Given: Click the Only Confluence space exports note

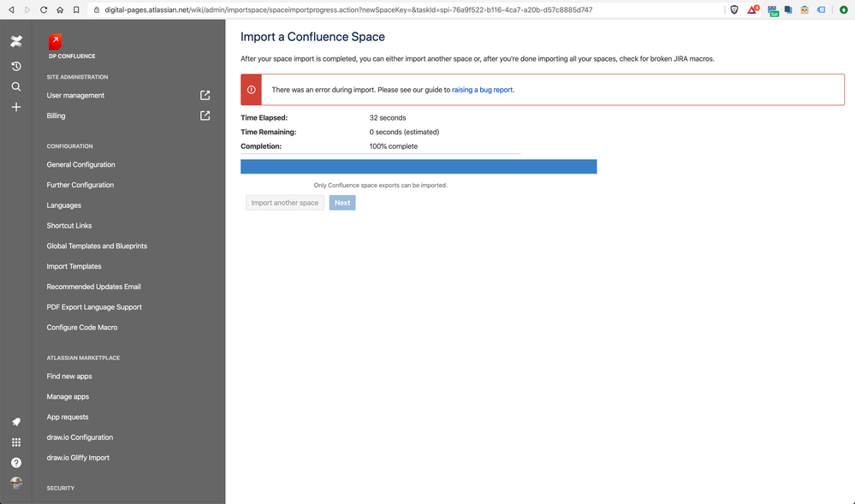Looking at the screenshot, I should pyautogui.click(x=380, y=186).
